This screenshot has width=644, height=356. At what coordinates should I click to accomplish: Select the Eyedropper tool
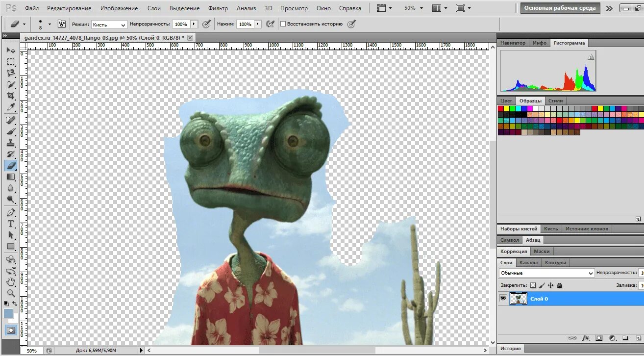point(11,107)
